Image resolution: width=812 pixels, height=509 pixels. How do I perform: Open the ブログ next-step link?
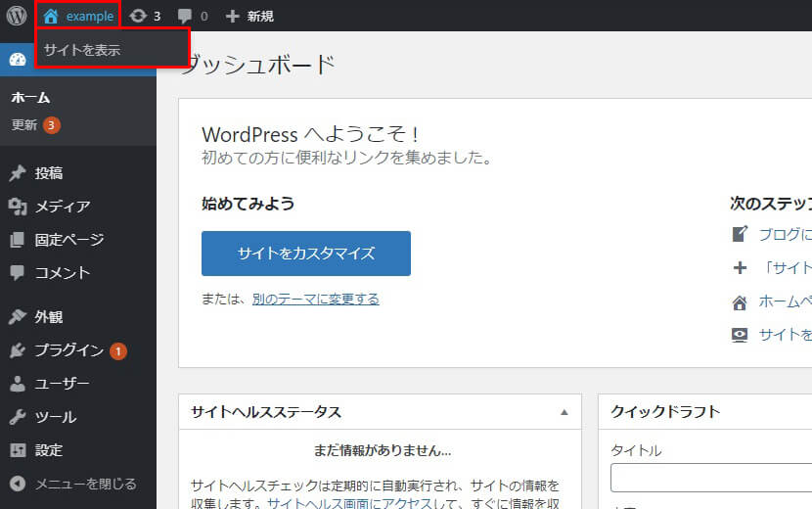click(x=785, y=234)
